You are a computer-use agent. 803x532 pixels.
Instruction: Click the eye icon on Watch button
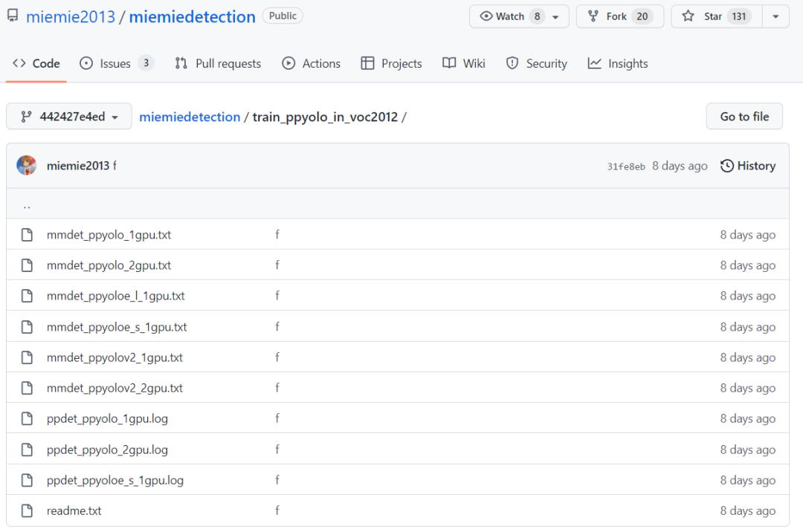(x=486, y=16)
